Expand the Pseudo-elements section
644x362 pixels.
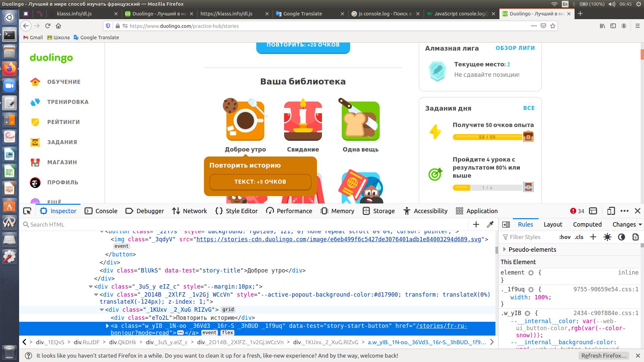(504, 249)
